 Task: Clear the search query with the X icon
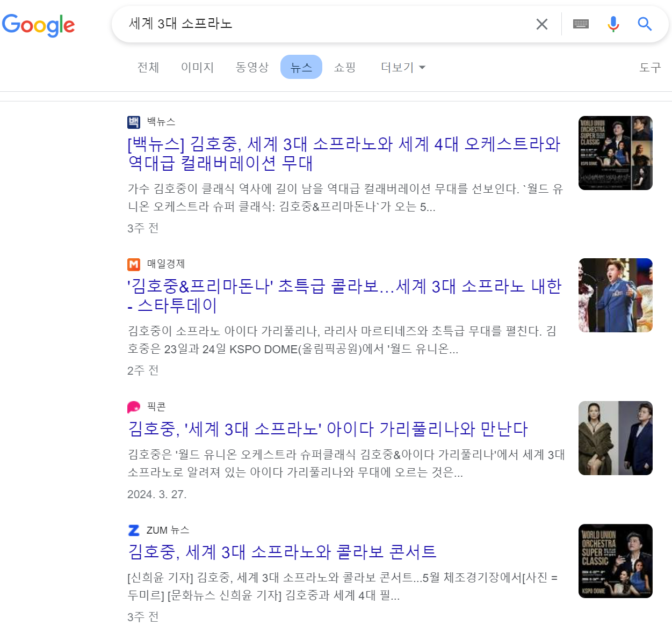coord(542,24)
